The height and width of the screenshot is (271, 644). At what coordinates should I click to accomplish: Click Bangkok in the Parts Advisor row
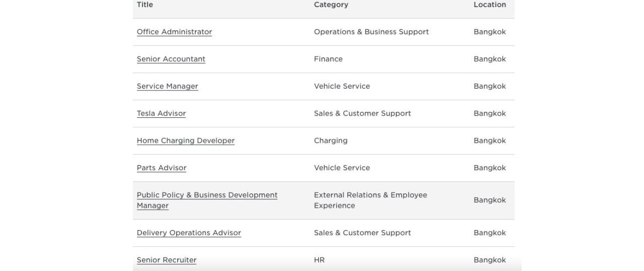(x=489, y=168)
